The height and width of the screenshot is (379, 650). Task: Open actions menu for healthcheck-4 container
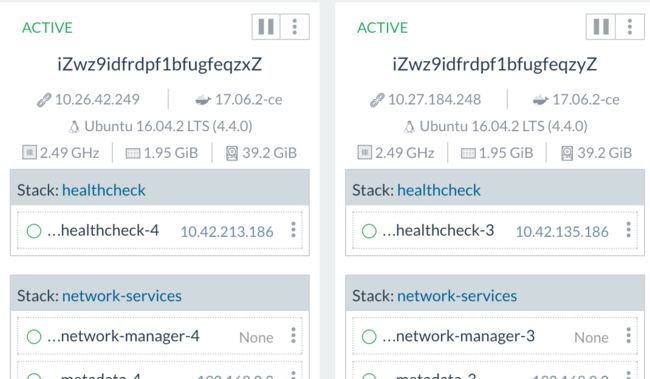[293, 230]
